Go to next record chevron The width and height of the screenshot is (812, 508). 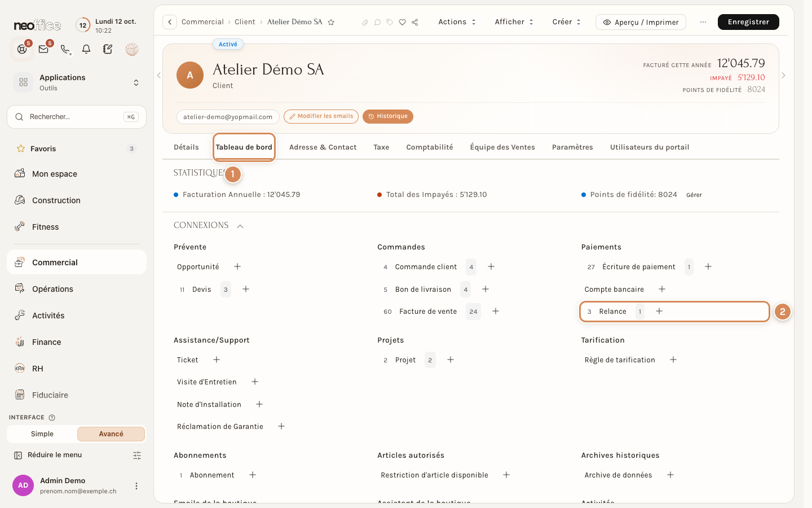pos(783,76)
